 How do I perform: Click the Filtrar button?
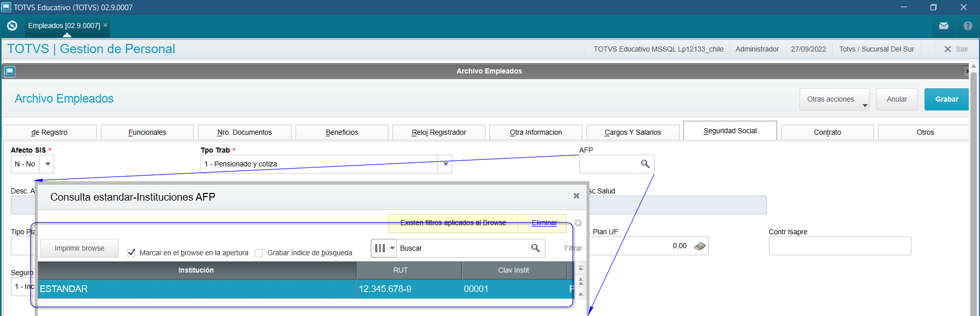573,249
